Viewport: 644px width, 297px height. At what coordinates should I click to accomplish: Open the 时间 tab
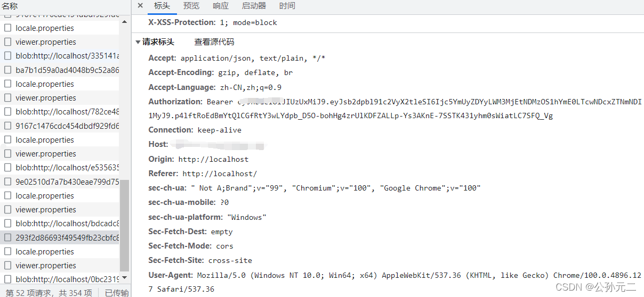coord(287,6)
